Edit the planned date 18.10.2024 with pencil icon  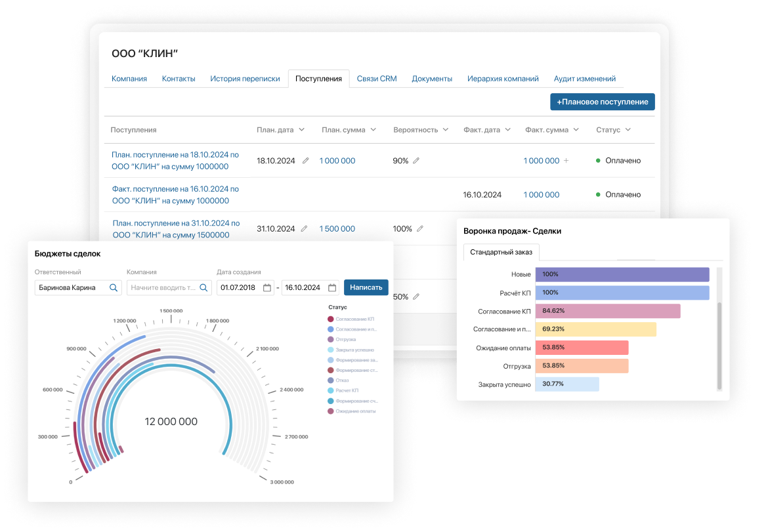pos(305,160)
